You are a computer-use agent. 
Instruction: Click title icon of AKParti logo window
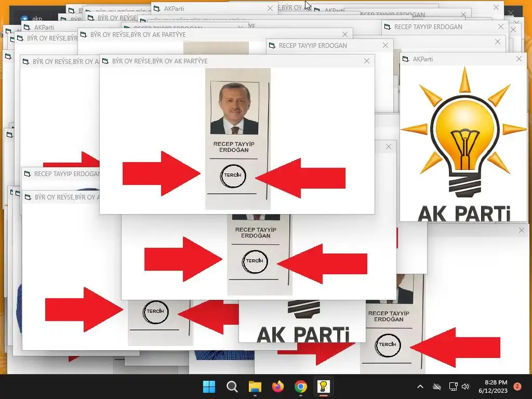[x=405, y=59]
